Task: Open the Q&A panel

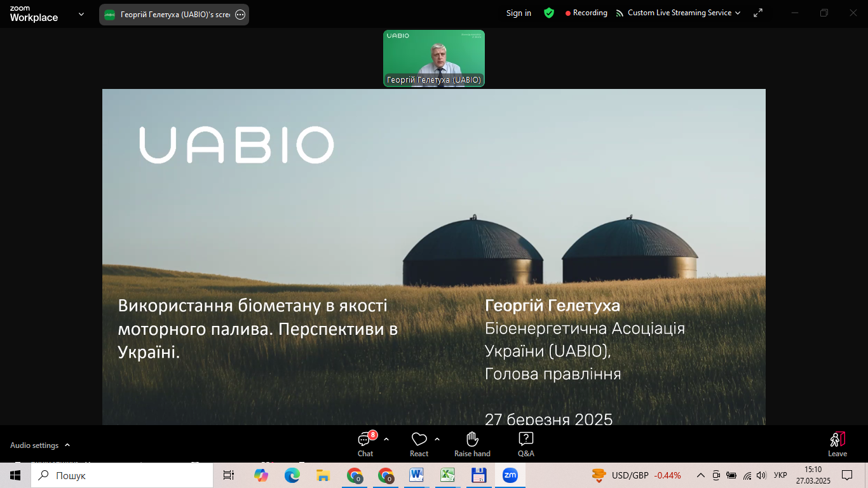Action: [526, 444]
